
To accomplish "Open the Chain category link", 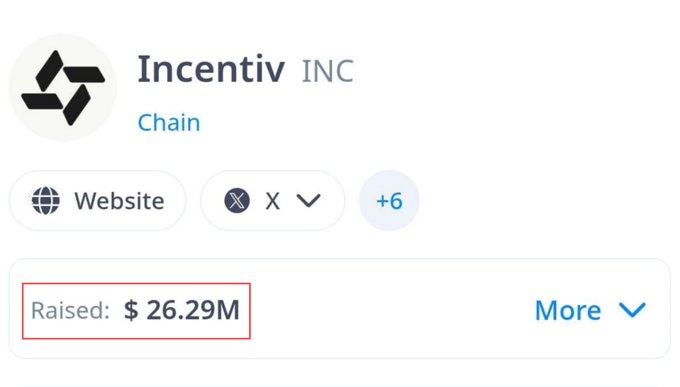I will [x=169, y=122].
